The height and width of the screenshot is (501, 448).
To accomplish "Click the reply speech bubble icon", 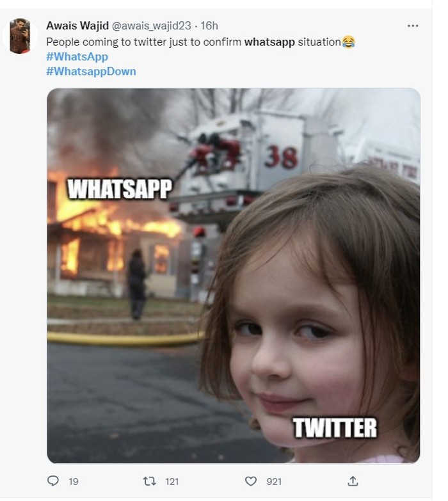I will click(x=52, y=481).
